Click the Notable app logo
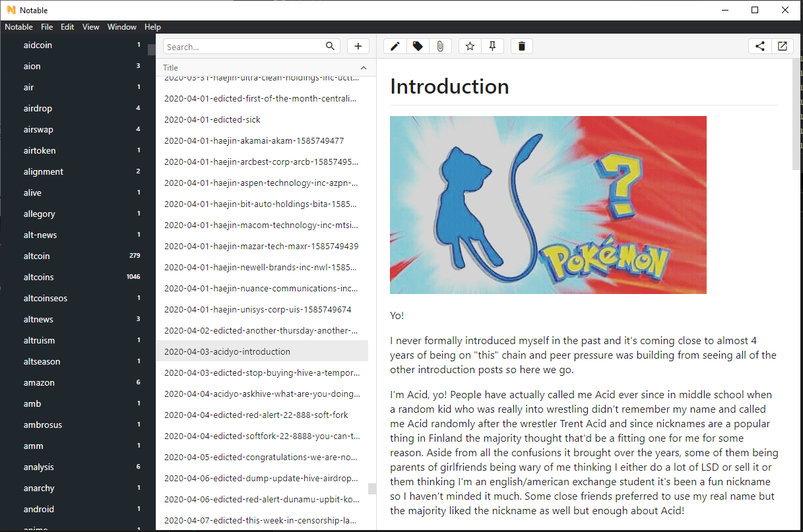803x532 pixels. click(11, 10)
